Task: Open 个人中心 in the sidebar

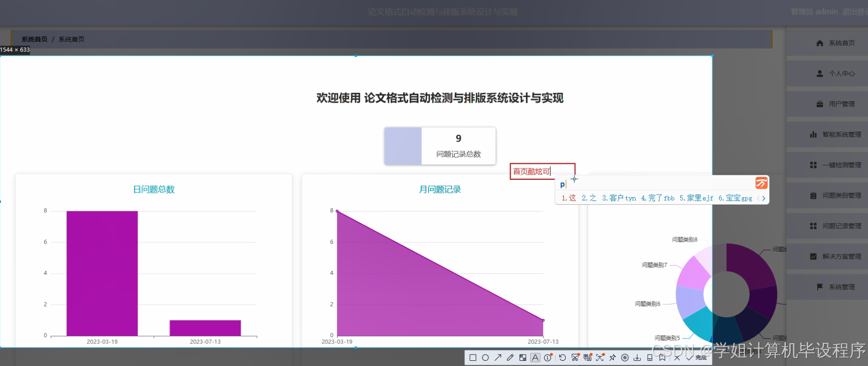Action: pyautogui.click(x=827, y=74)
